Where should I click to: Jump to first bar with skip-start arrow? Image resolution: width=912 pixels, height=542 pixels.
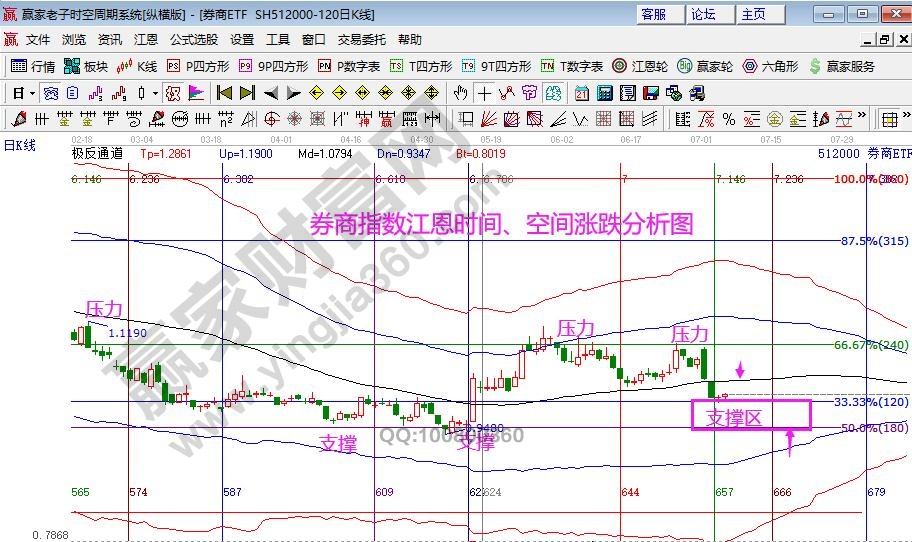223,93
